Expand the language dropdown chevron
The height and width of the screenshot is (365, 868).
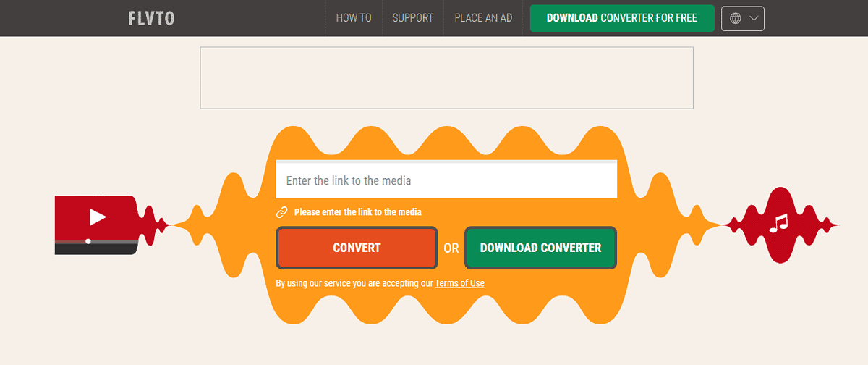coord(754,19)
